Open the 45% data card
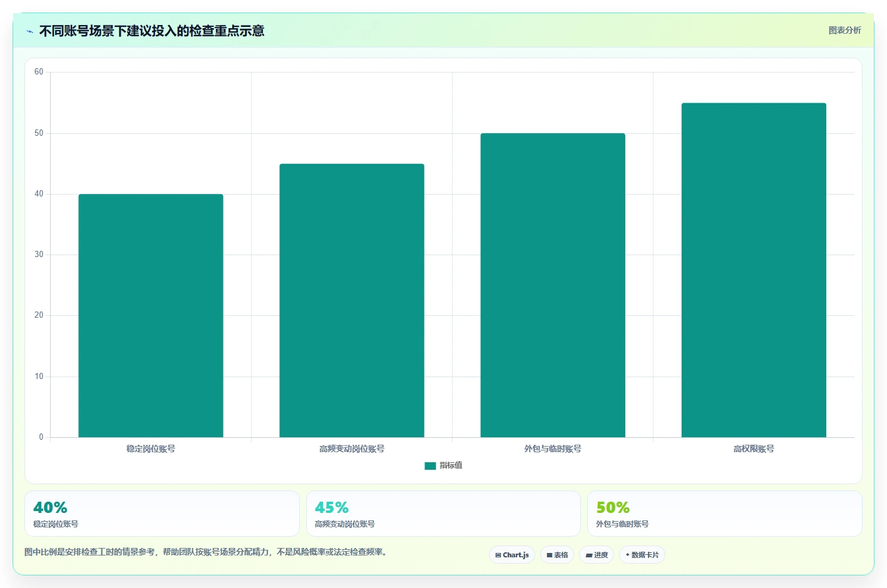Image resolution: width=887 pixels, height=588 pixels. [x=443, y=514]
